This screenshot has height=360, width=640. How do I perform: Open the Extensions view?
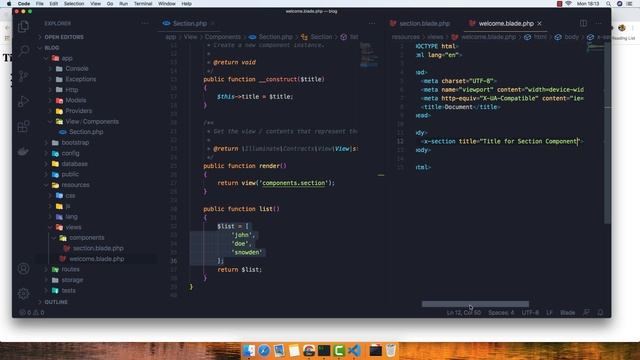[x=23, y=126]
